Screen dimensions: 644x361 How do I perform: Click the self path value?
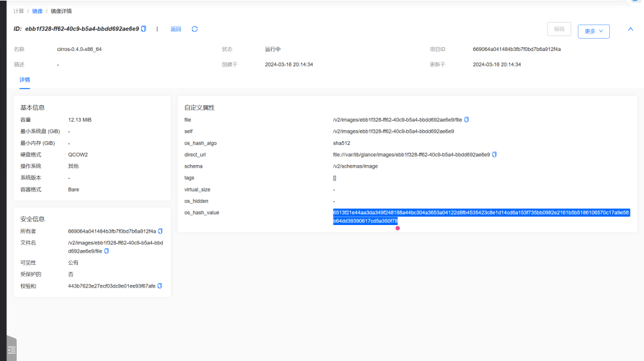click(x=393, y=132)
